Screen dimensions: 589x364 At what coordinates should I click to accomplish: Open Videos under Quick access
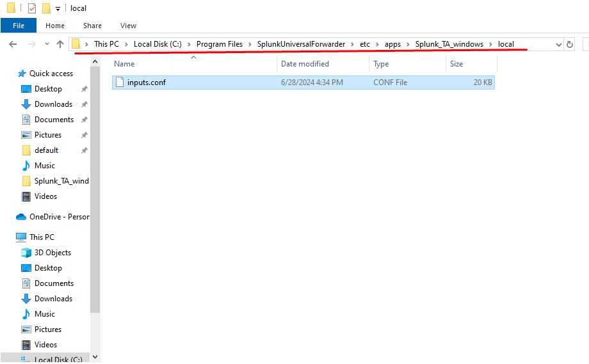(x=45, y=196)
